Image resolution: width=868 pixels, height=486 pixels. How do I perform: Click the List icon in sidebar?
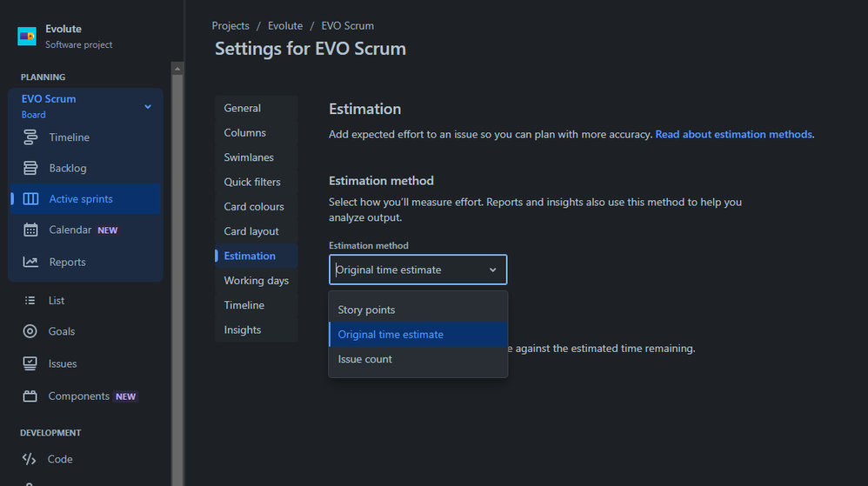coord(30,301)
